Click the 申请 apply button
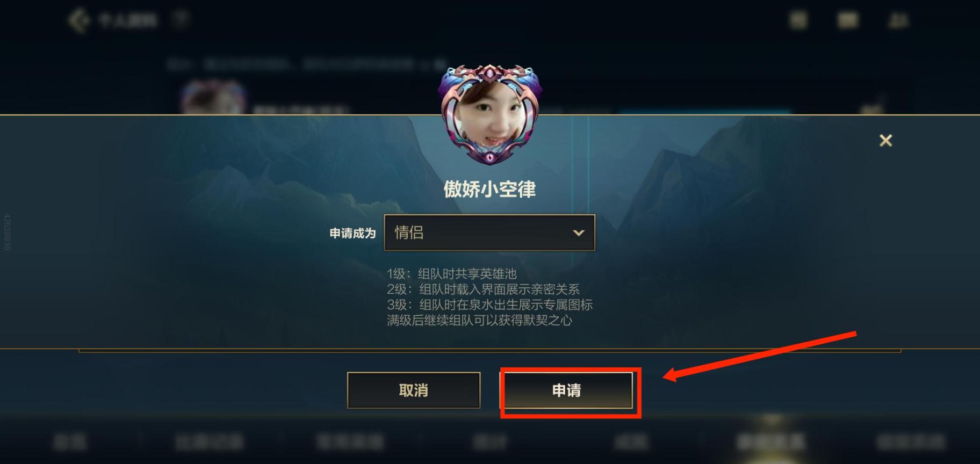The height and width of the screenshot is (464, 980). click(566, 390)
